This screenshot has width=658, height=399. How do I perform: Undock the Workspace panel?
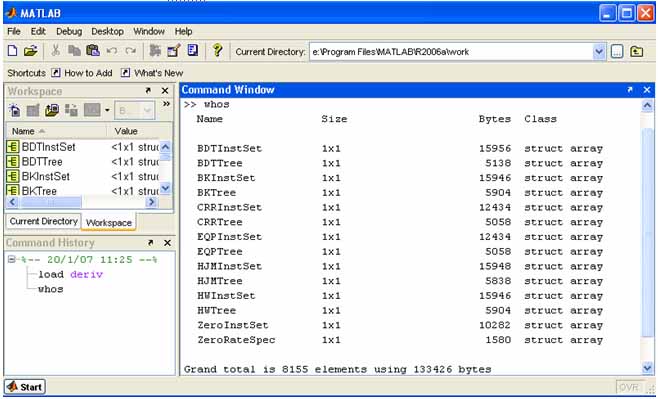pos(148,91)
